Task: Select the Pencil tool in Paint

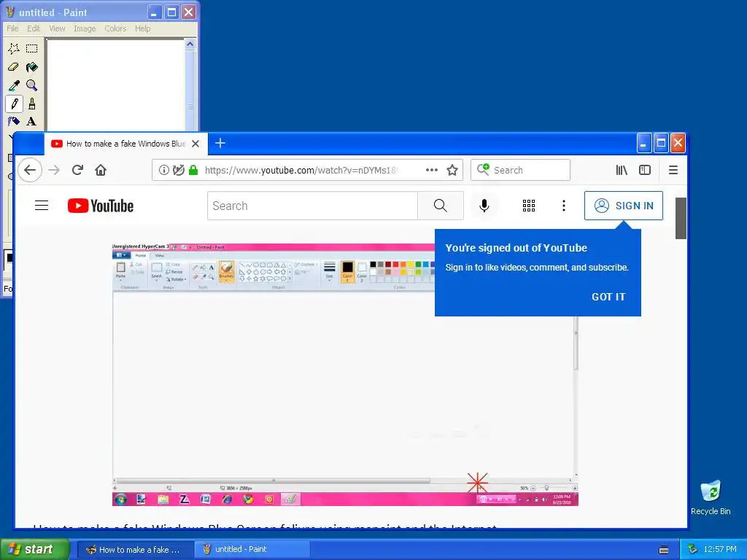Action: [14, 104]
